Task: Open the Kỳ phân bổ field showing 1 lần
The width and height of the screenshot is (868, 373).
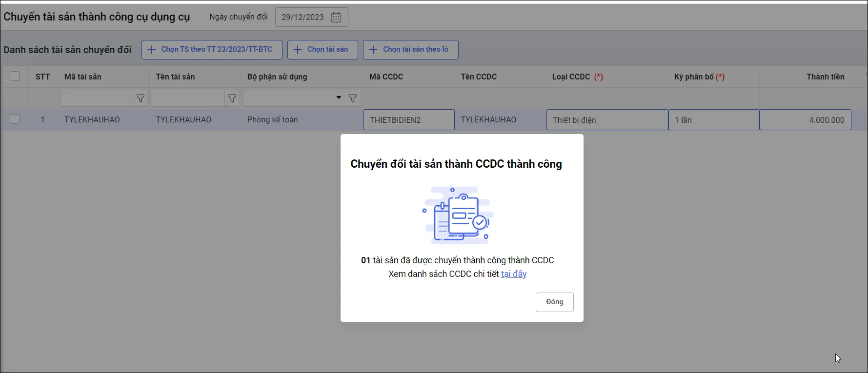Action: point(713,120)
